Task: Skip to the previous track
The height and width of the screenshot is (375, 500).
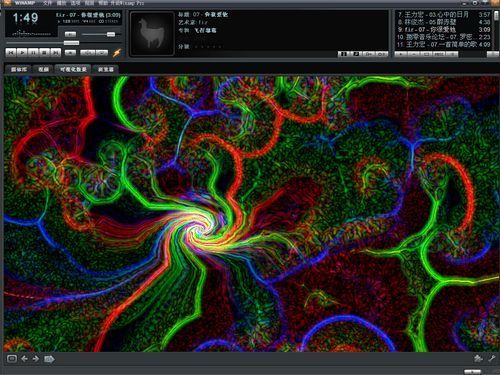Action: (x=11, y=52)
